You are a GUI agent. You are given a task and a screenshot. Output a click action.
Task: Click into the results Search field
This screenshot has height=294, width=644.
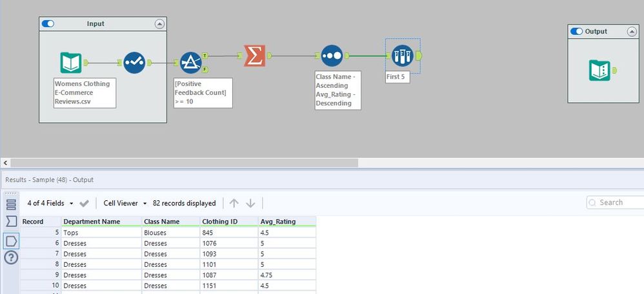pos(616,203)
